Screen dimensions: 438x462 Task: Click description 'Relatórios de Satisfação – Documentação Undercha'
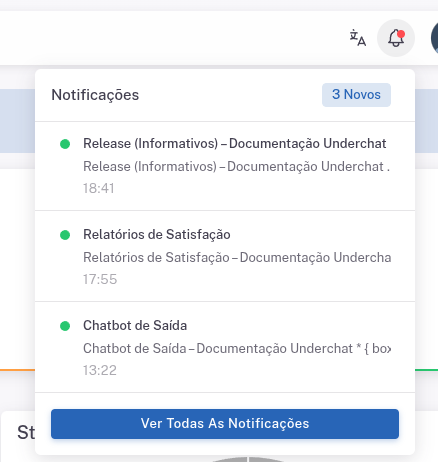pos(237,257)
